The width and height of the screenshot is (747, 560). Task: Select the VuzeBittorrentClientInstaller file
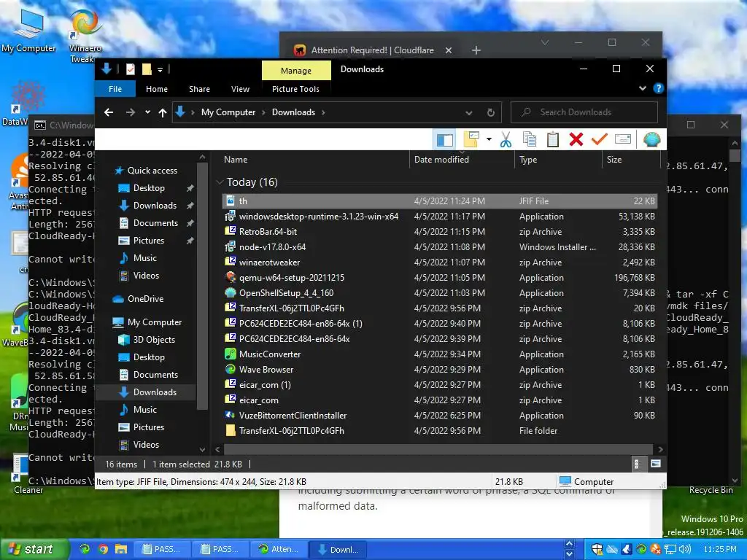[x=440, y=415]
